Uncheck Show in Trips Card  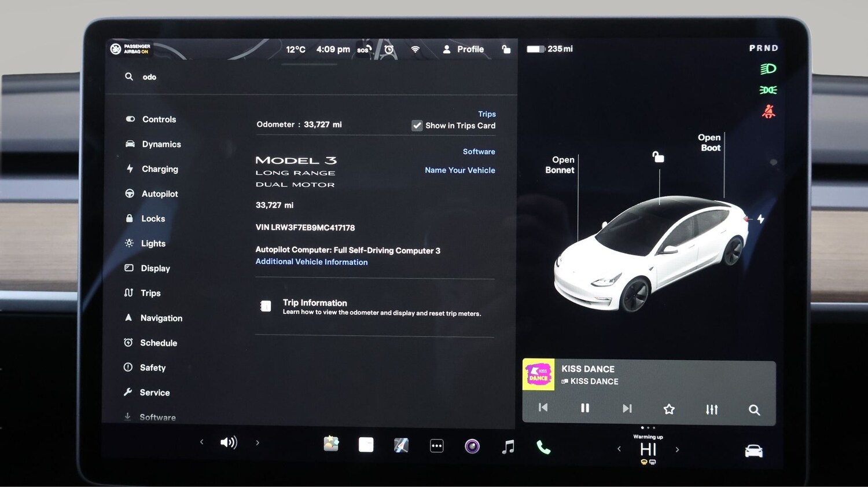(x=417, y=125)
